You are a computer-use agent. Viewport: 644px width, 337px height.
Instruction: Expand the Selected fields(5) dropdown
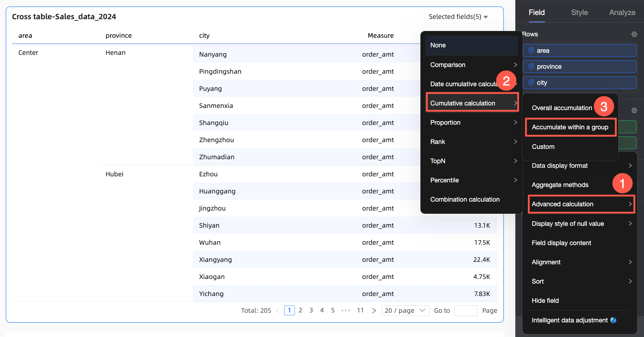[x=458, y=17]
